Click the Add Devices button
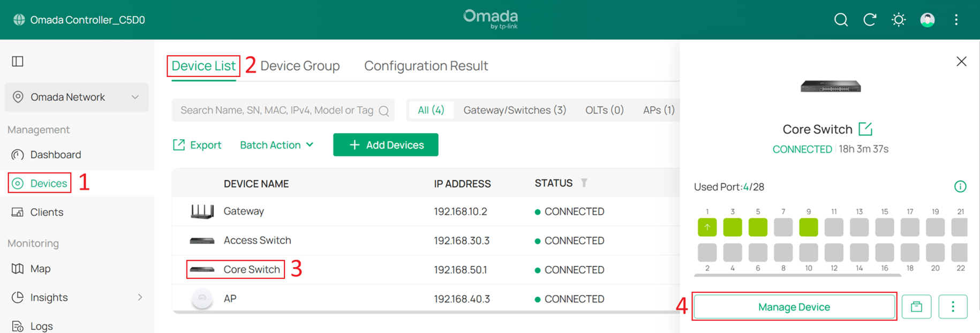The width and height of the screenshot is (980, 333). (x=386, y=145)
